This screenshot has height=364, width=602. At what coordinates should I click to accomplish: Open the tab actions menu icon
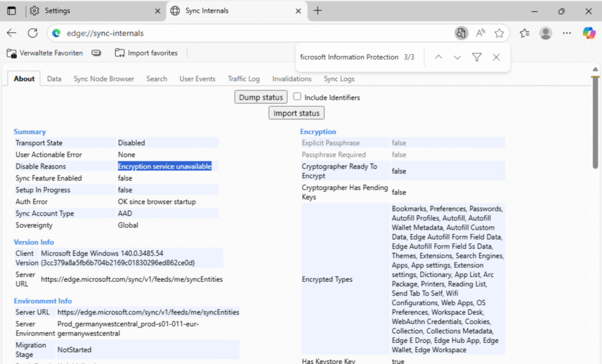tap(11, 11)
